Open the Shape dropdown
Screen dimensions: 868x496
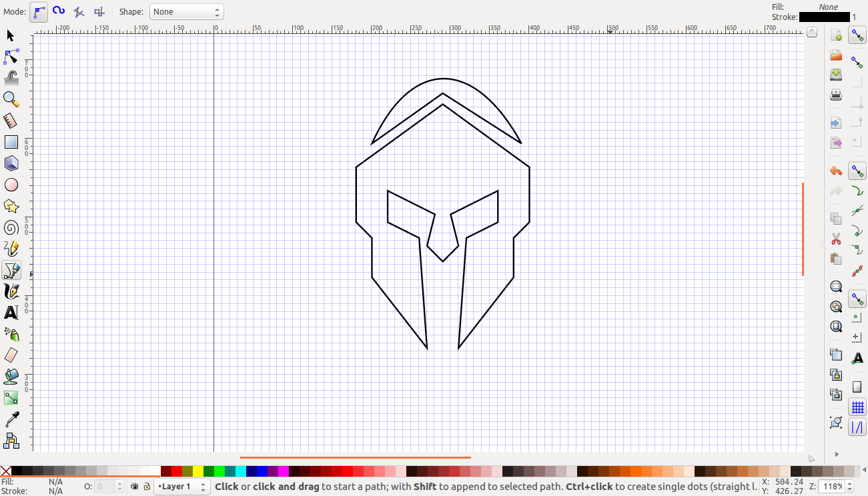(x=187, y=11)
